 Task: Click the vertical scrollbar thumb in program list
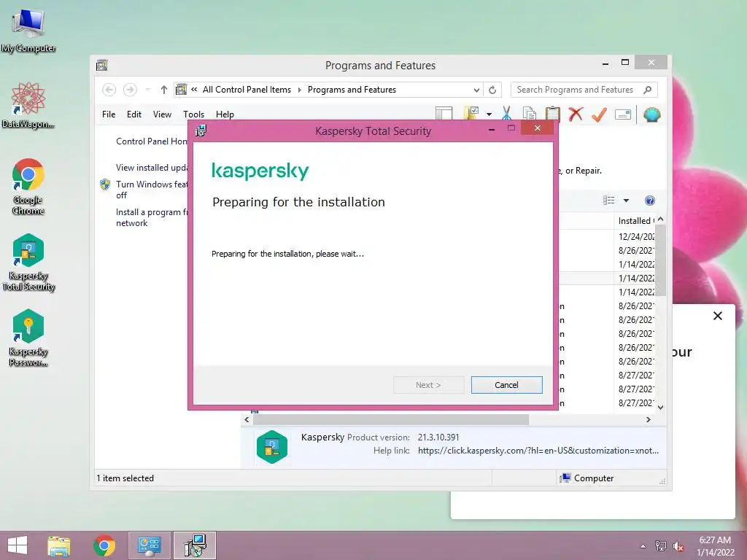pyautogui.click(x=660, y=260)
